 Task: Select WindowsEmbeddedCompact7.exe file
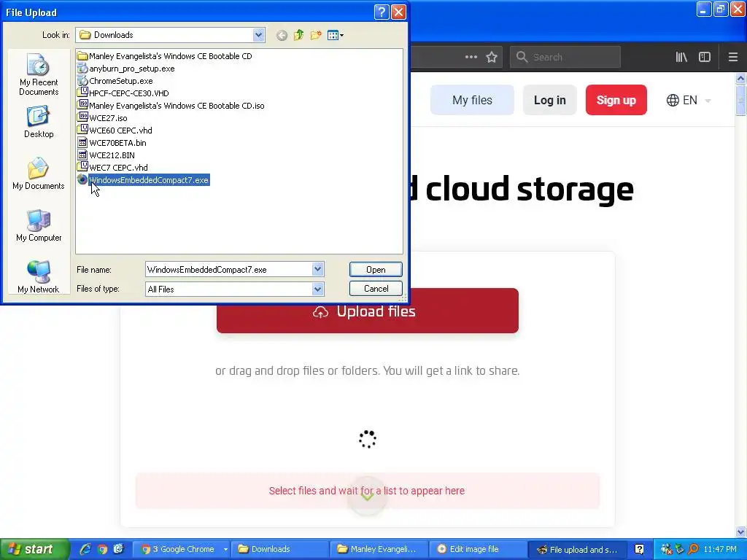[143, 180]
